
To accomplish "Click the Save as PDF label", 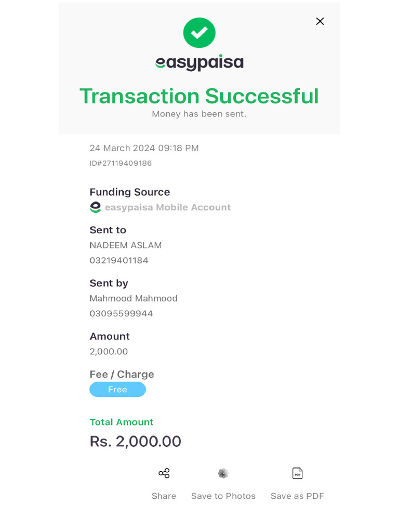I will (x=297, y=496).
